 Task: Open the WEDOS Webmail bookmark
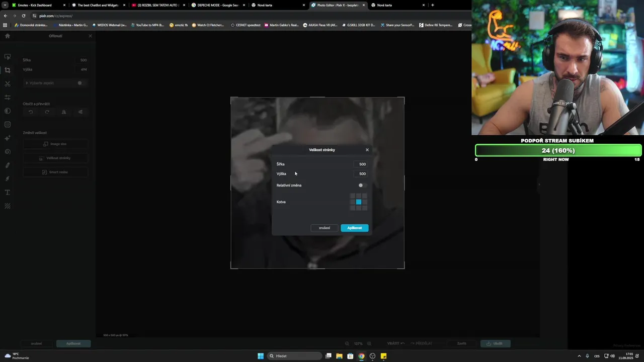pyautogui.click(x=109, y=25)
